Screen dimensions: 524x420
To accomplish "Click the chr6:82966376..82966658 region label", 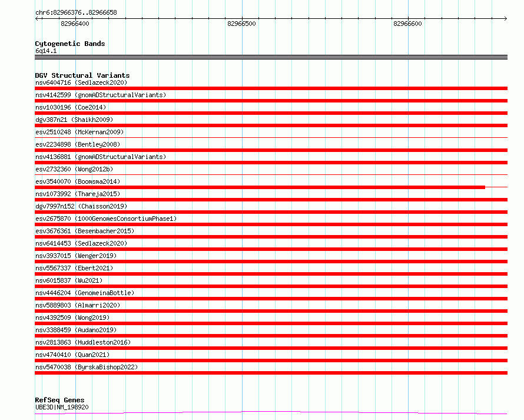I will point(76,12).
